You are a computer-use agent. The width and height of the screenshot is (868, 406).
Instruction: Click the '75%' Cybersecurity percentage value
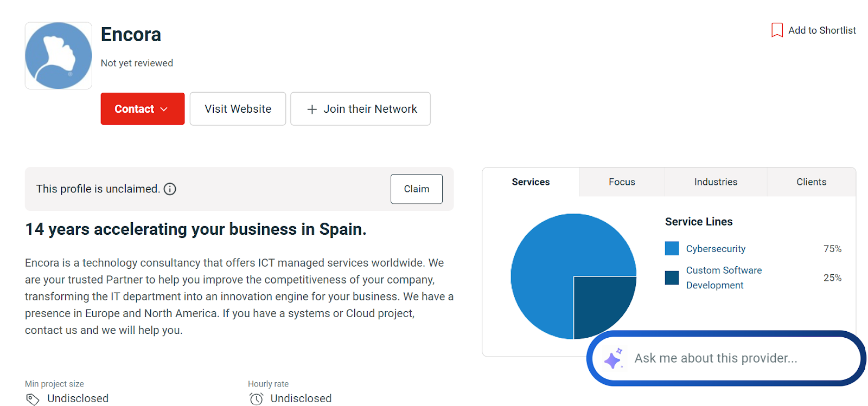[832, 249]
